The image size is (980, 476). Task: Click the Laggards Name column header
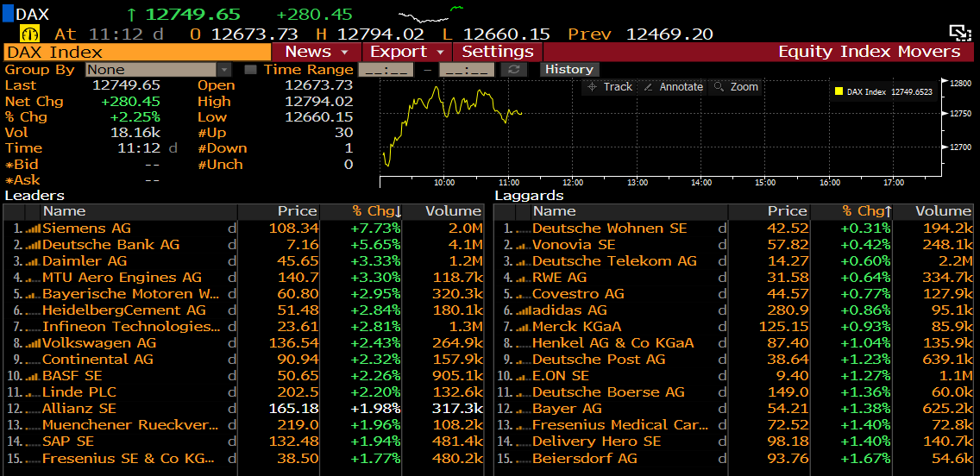click(x=630, y=212)
